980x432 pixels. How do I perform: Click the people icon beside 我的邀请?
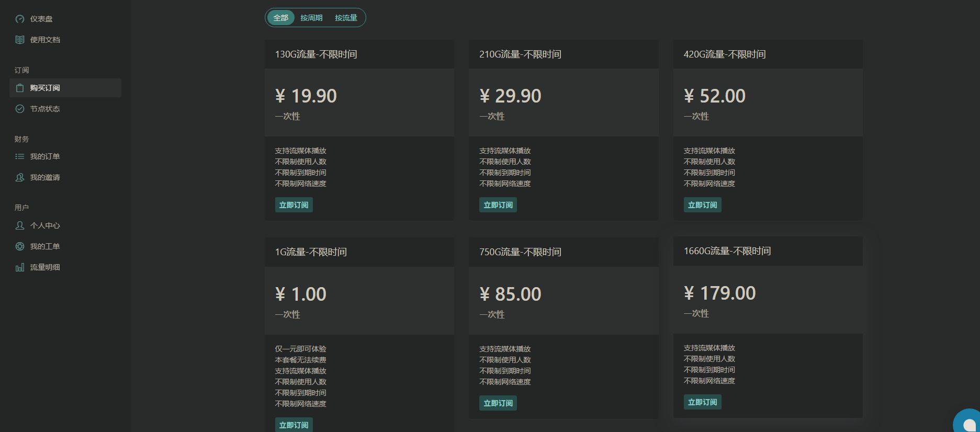[20, 177]
